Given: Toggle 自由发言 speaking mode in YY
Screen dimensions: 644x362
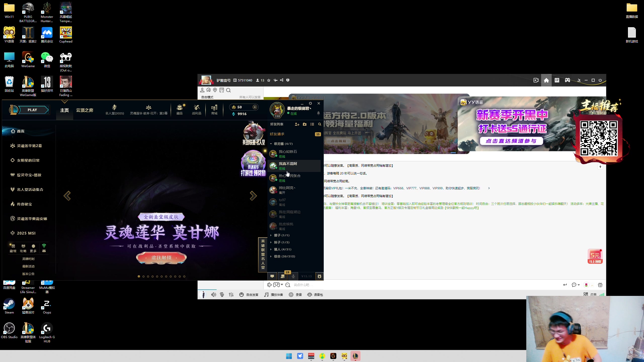Looking at the screenshot, I should (249, 295).
